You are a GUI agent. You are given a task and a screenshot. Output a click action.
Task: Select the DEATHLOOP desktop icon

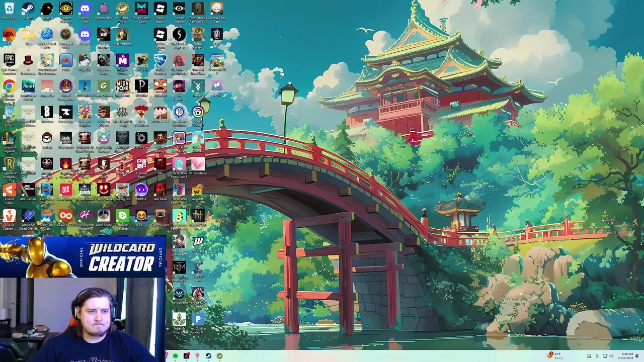[66, 218]
